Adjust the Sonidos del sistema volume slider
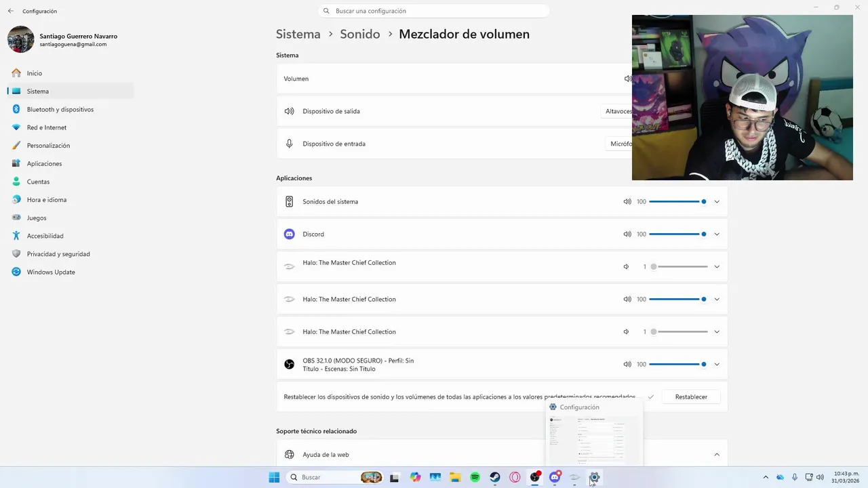Image resolution: width=868 pixels, height=488 pixels. click(678, 201)
